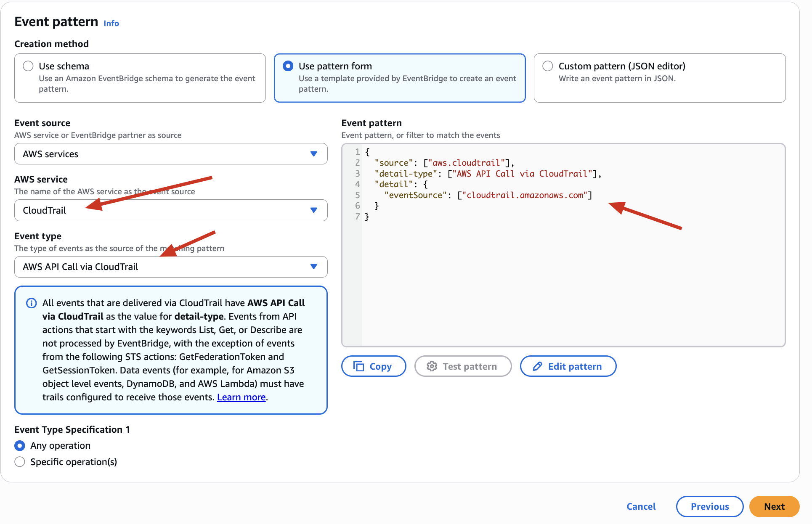Open the Event type dropdown
812x524 pixels.
coord(171,267)
